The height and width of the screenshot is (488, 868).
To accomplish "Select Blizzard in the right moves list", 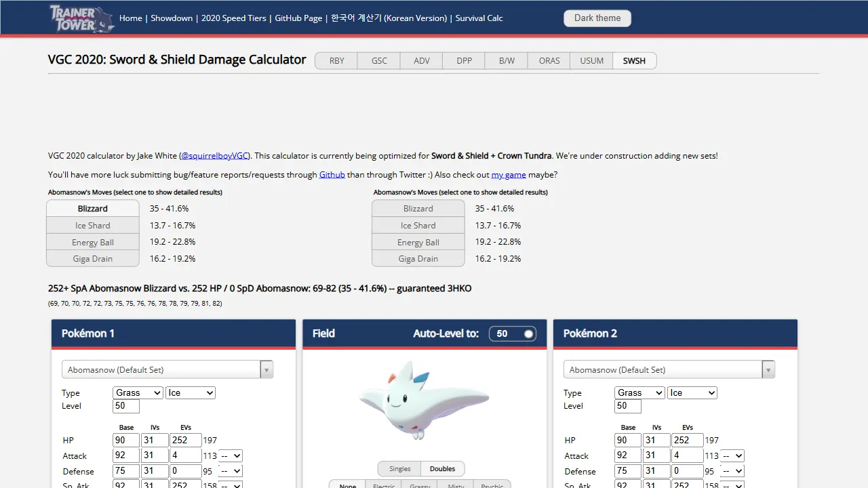I will point(418,209).
